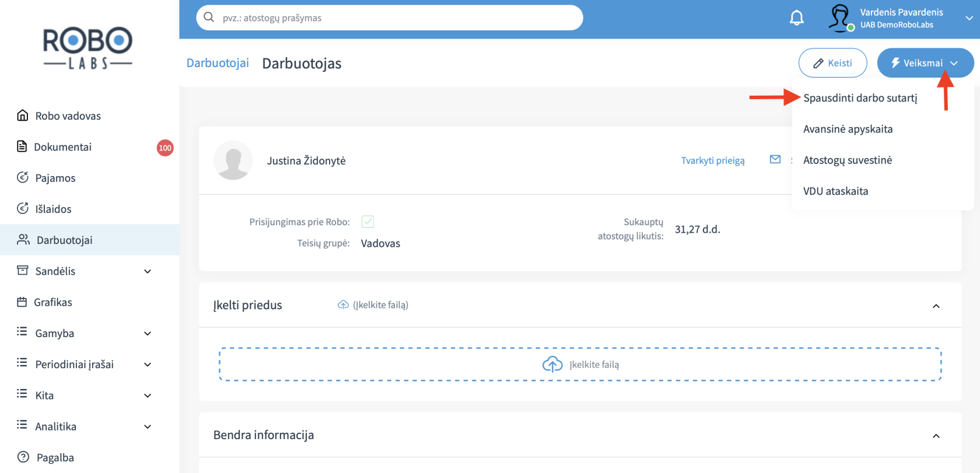Collapse the Bendra informacija section

[x=936, y=436]
